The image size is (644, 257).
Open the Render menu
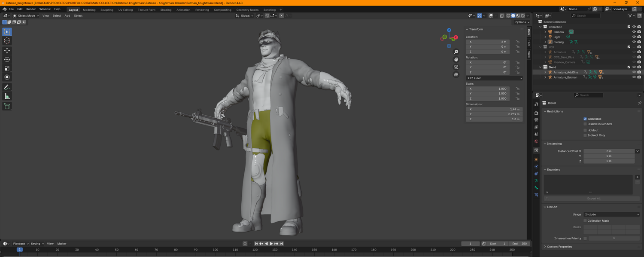(x=31, y=9)
